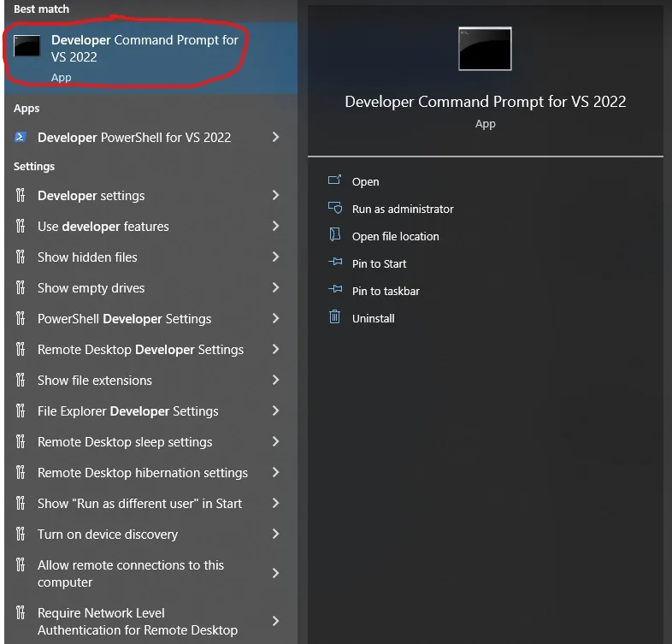This screenshot has width=672, height=644.
Task: Click the icon beside Remote Desktop Developer Settings
Action: pyautogui.click(x=21, y=350)
